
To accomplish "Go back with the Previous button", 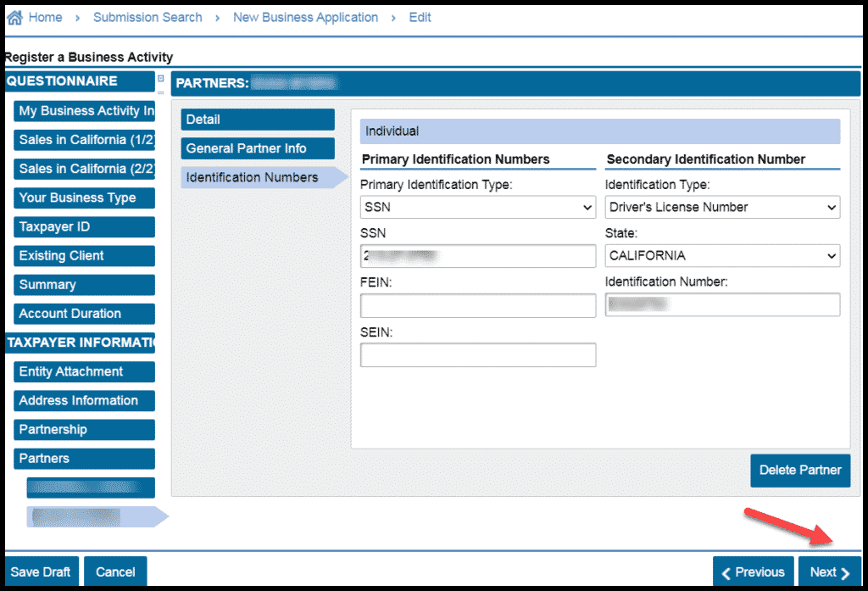I will click(x=754, y=572).
